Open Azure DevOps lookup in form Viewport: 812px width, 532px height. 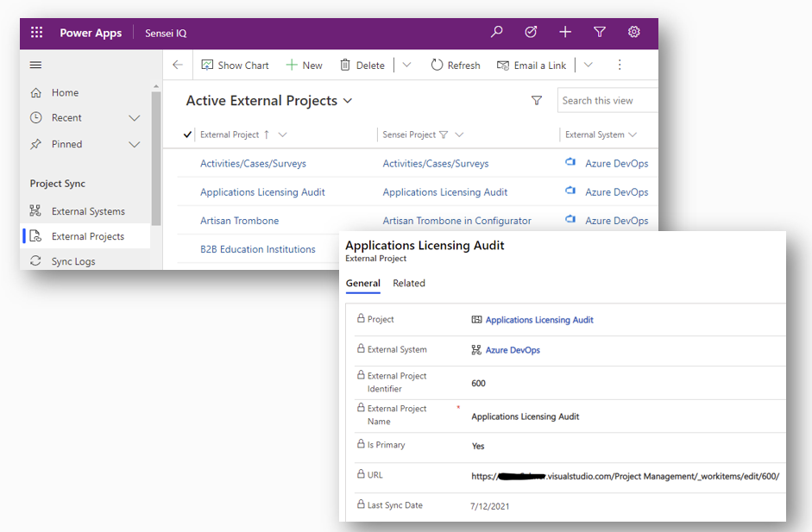click(513, 350)
